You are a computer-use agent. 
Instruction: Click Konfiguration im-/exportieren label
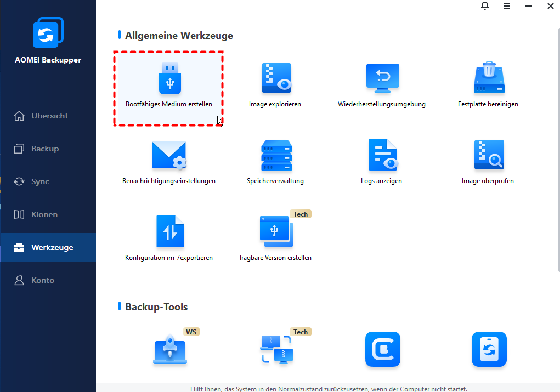(x=169, y=258)
